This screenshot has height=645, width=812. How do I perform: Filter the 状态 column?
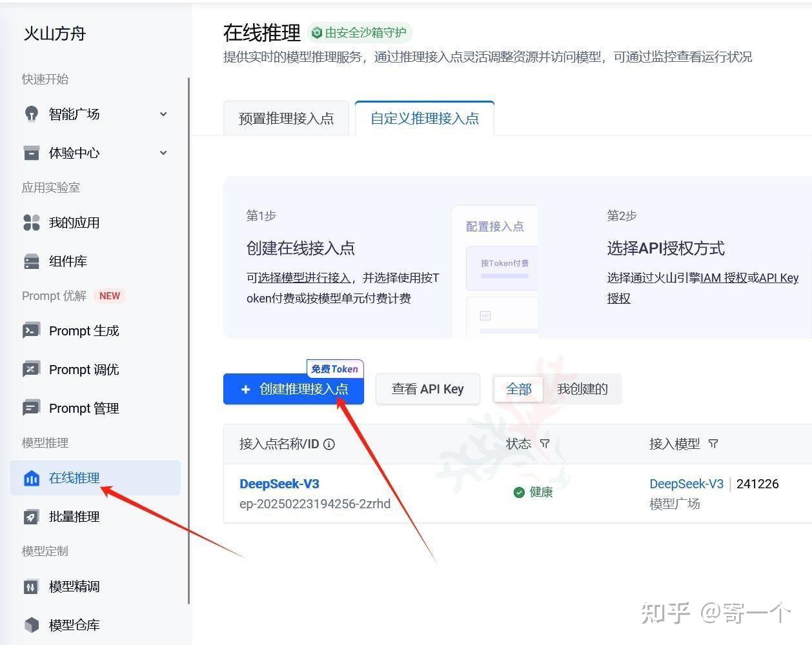click(x=545, y=444)
